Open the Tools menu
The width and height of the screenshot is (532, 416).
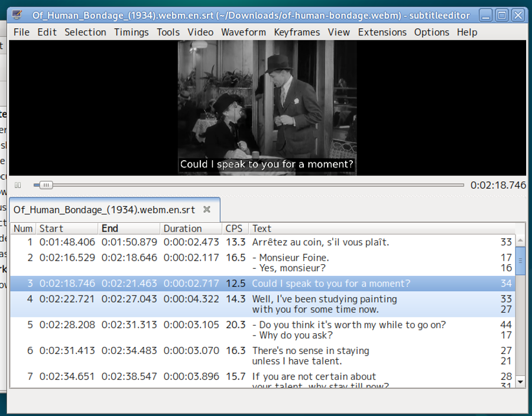(168, 32)
